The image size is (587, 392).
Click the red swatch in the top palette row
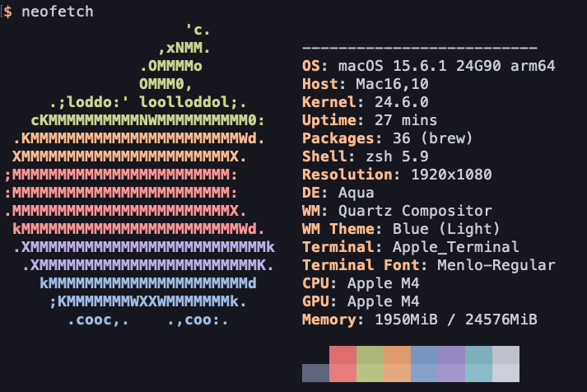click(342, 355)
